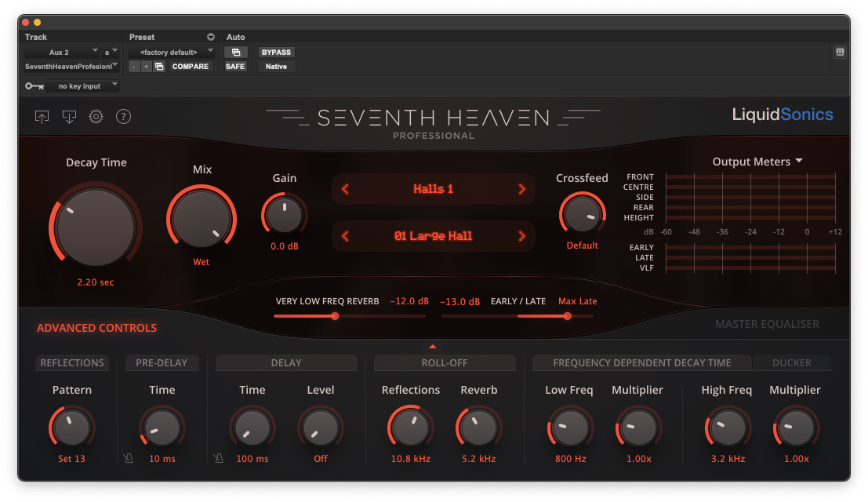Click the PRE-DELAY section header
Screen dimensions: 868x502
162,363
